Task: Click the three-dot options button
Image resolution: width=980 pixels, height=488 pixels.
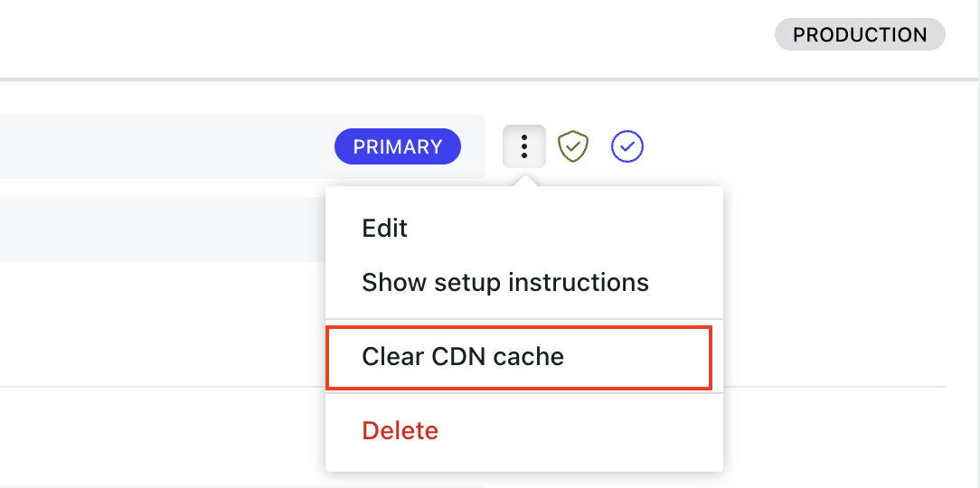Action: [x=523, y=146]
